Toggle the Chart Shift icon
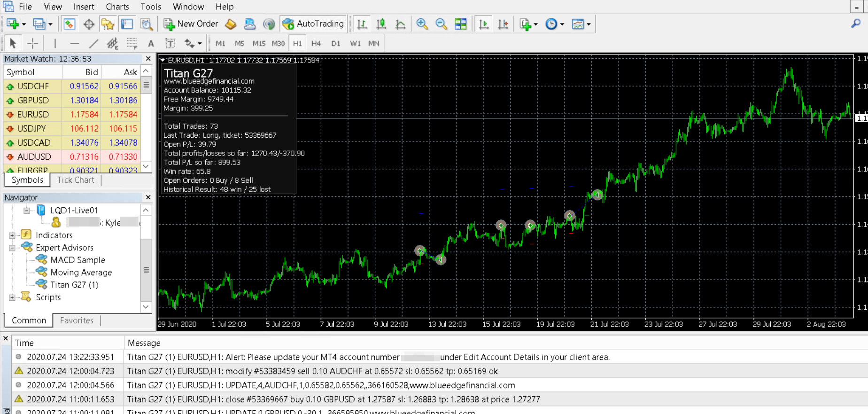The width and height of the screenshot is (868, 414). (x=503, y=24)
